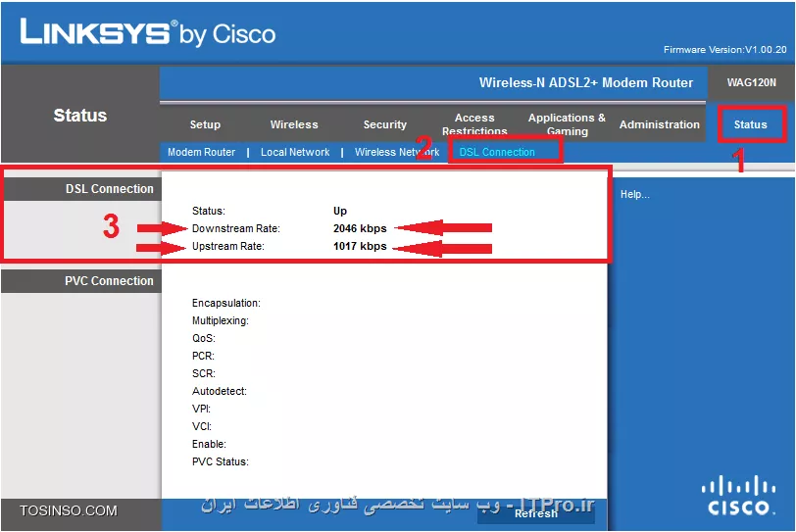This screenshot has height=532, width=796.
Task: Click the VCI label
Action: tap(202, 426)
